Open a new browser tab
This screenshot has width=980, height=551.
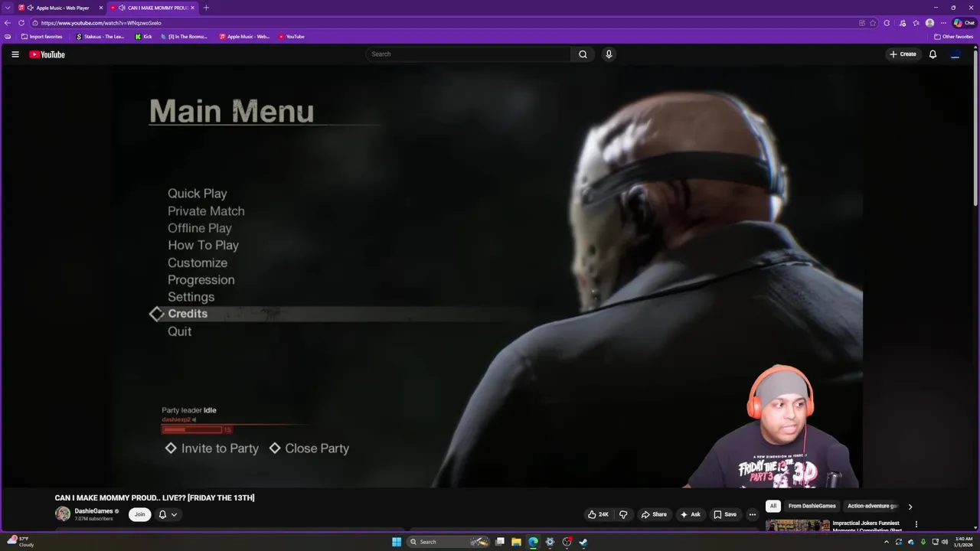click(206, 8)
